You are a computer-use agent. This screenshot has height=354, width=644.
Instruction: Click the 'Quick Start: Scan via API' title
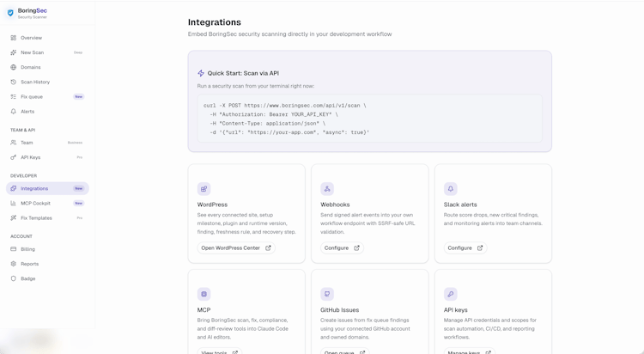243,73
